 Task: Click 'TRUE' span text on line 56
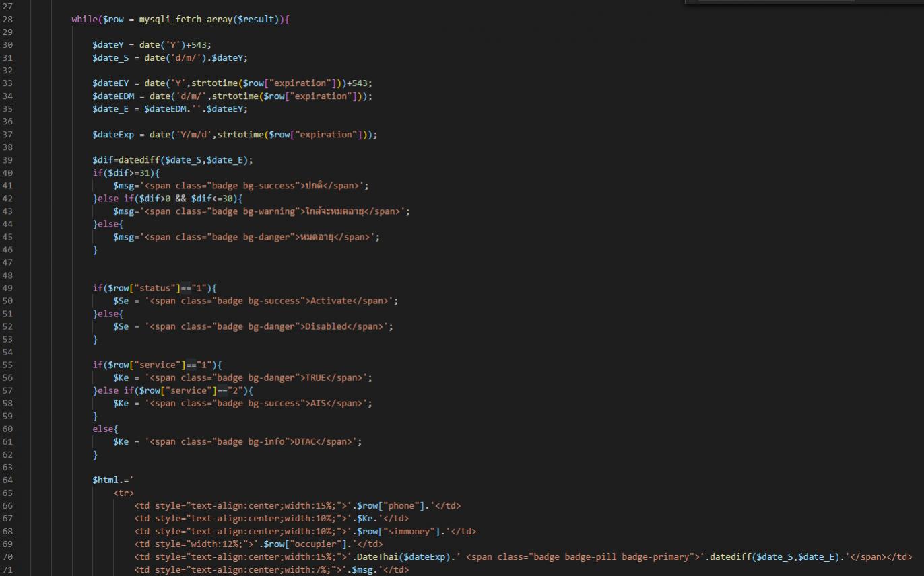pyautogui.click(x=315, y=377)
